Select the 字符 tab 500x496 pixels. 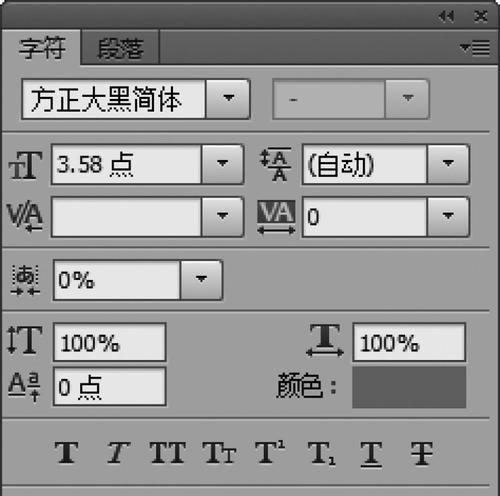(x=41, y=48)
